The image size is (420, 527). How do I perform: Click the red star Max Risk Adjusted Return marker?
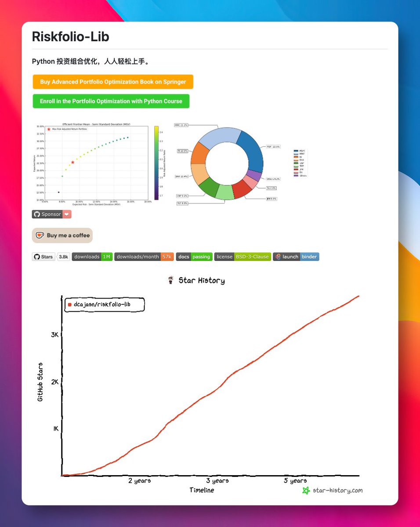(x=72, y=162)
